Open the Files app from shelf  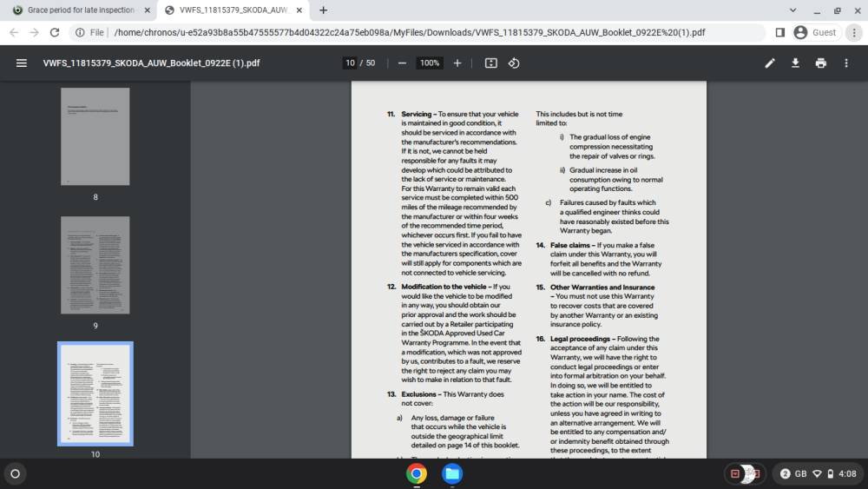pos(451,473)
